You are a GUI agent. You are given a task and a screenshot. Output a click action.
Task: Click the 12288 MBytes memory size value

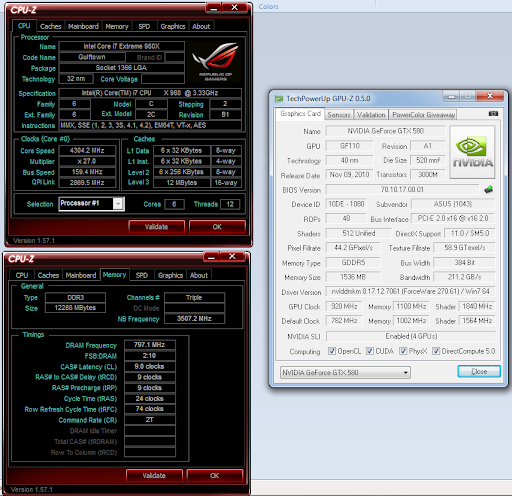point(76,308)
